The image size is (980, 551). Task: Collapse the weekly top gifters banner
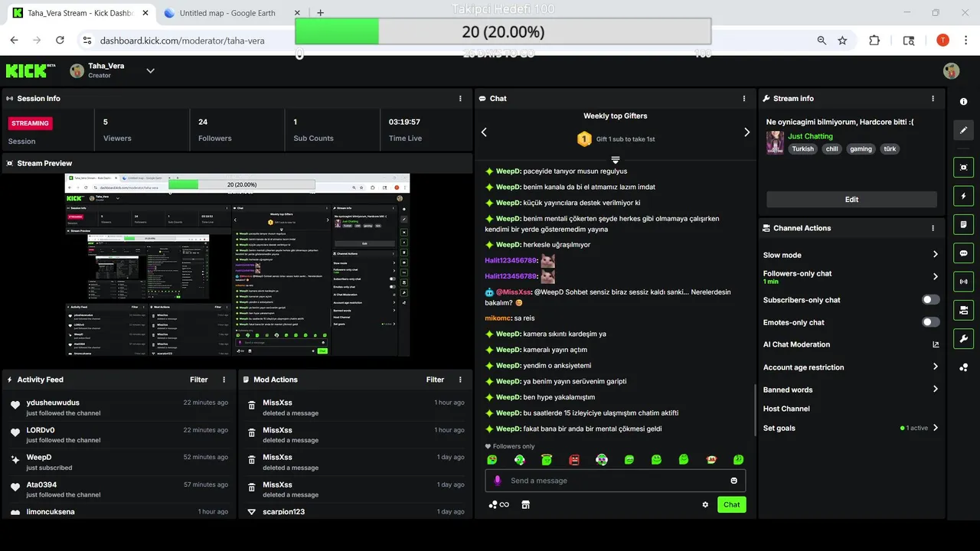click(615, 159)
